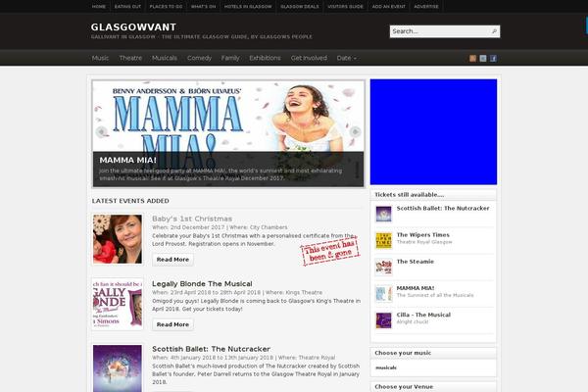The width and height of the screenshot is (588, 392).
Task: Open the Get Involved menu item
Action: pos(309,58)
